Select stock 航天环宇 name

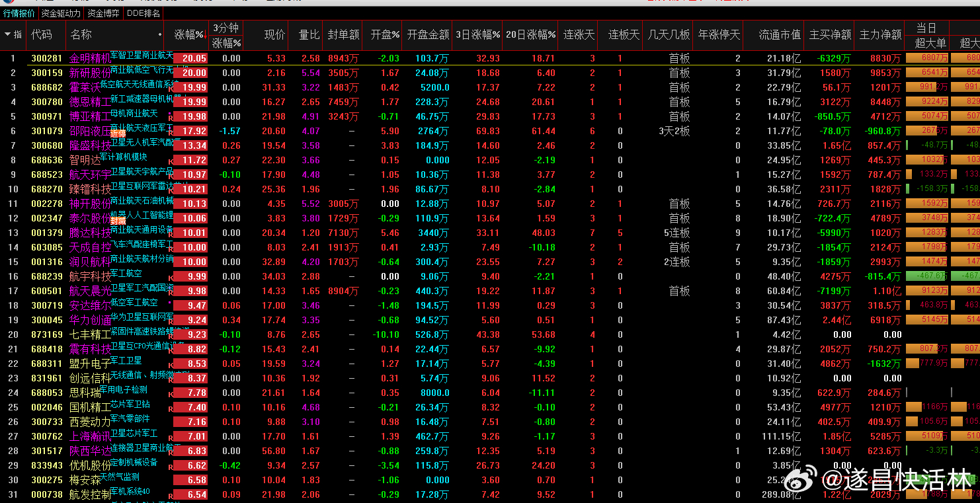90,174
